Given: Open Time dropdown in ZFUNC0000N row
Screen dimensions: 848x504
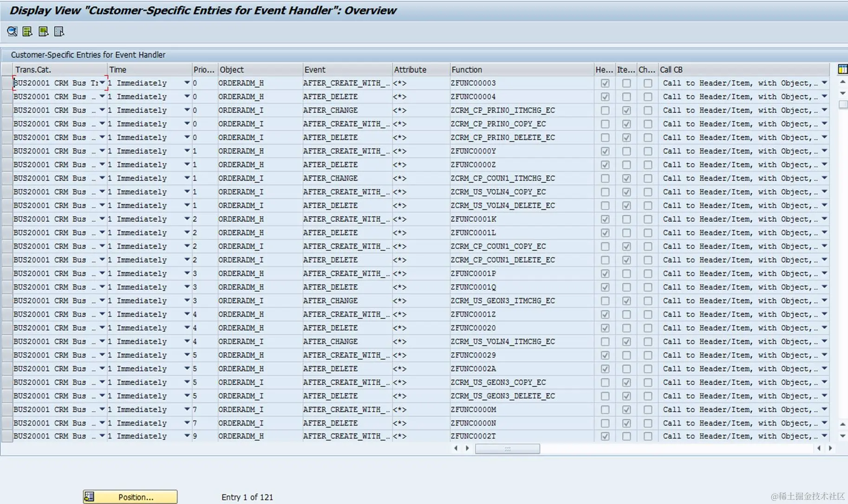Looking at the screenshot, I should (x=187, y=423).
